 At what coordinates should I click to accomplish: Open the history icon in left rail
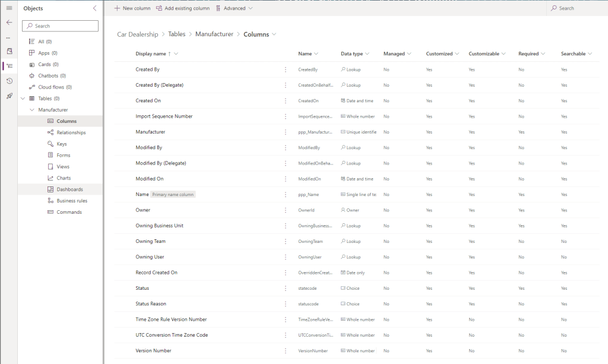(9, 81)
